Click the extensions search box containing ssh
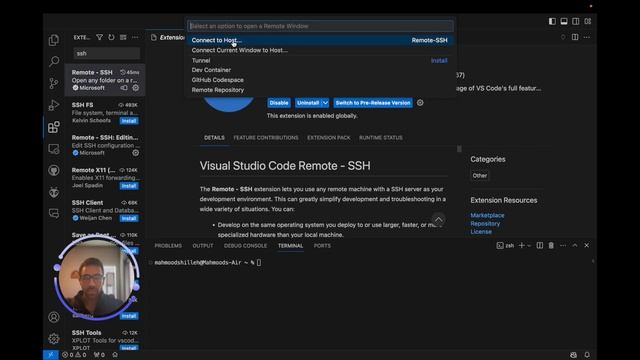The image size is (640, 360). coord(107,53)
